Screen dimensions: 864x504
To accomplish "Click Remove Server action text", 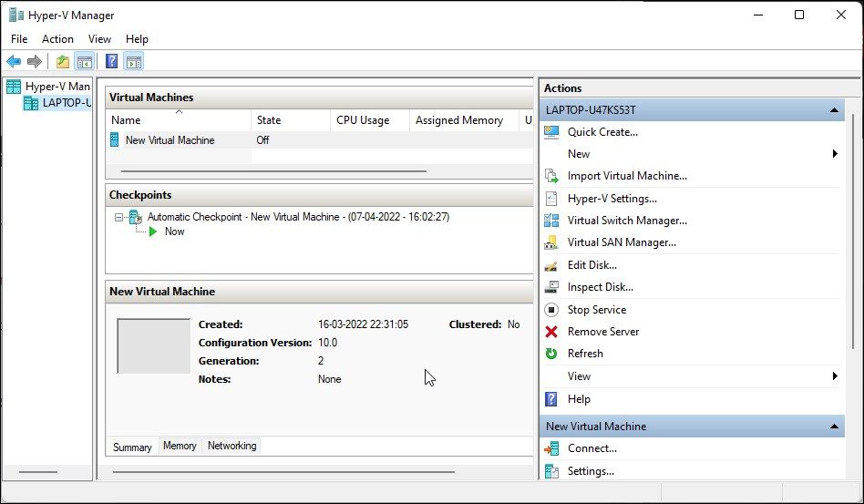I will 603,332.
